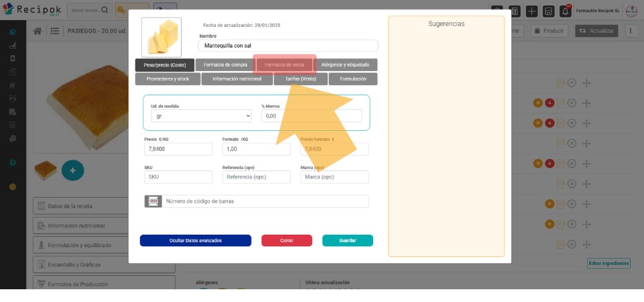Open the list view icon beside home
The height and width of the screenshot is (302, 644).
coord(54,31)
